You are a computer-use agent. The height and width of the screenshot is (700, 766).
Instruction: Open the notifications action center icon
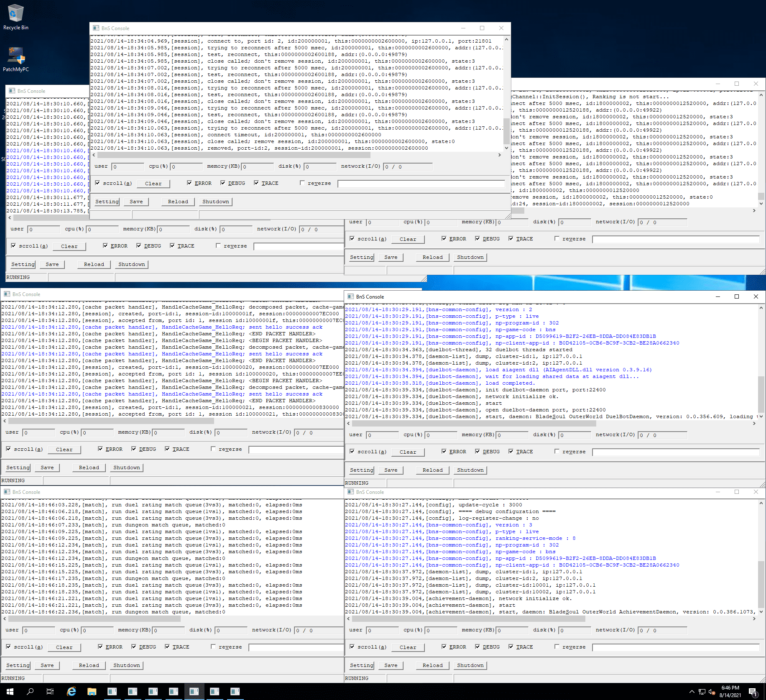click(x=753, y=692)
